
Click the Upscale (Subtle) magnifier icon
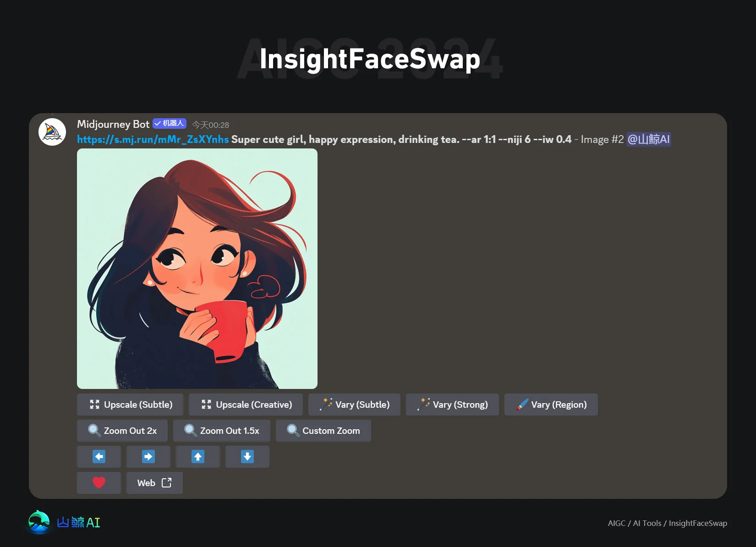[94, 405]
